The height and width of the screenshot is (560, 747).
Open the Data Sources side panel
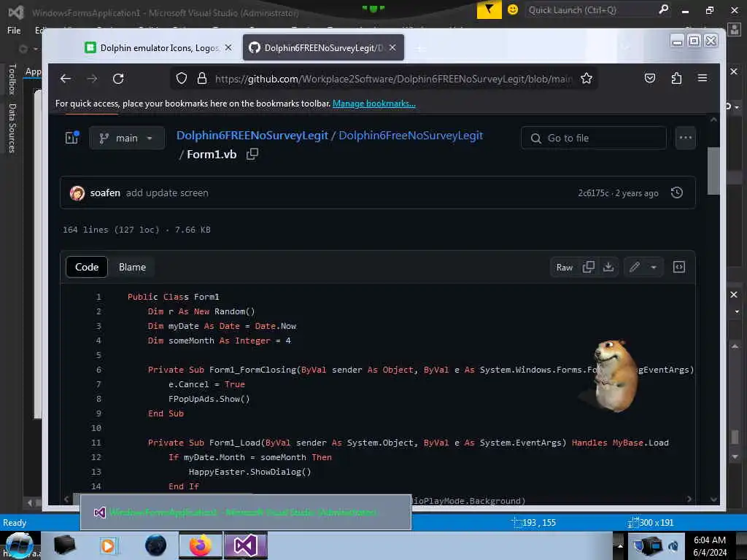coord(12,128)
